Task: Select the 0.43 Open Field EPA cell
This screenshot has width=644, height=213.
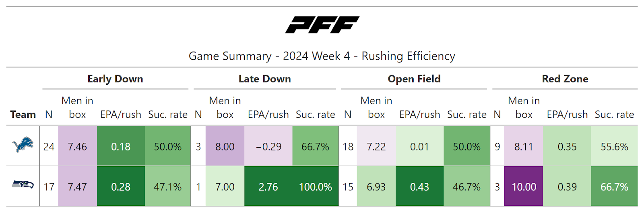Action: (x=419, y=187)
